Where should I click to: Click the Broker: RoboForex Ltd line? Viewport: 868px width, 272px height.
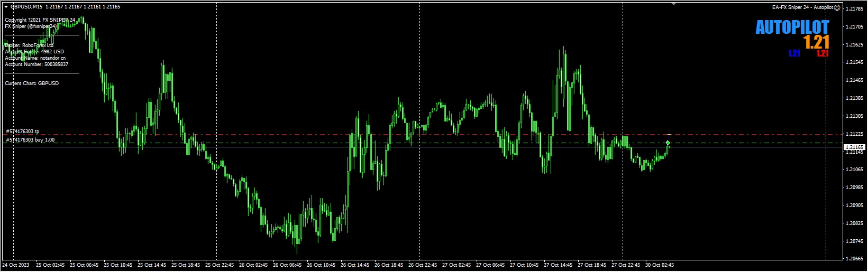(29, 45)
